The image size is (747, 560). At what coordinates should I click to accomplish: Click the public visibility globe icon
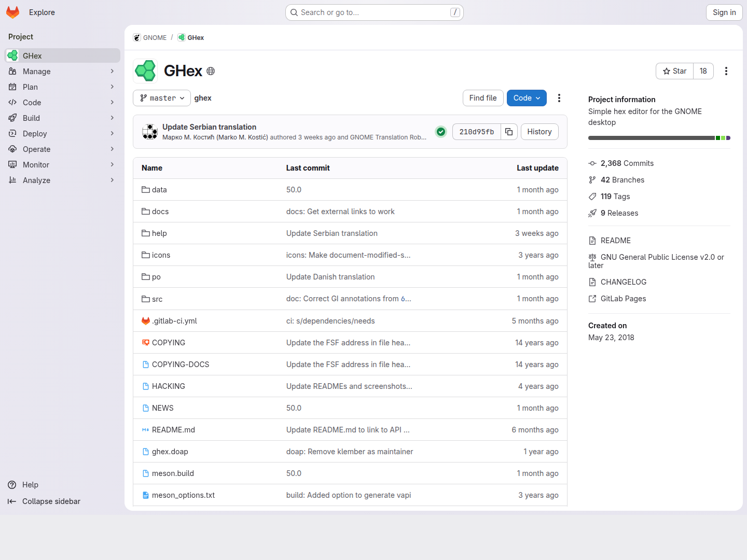[211, 71]
